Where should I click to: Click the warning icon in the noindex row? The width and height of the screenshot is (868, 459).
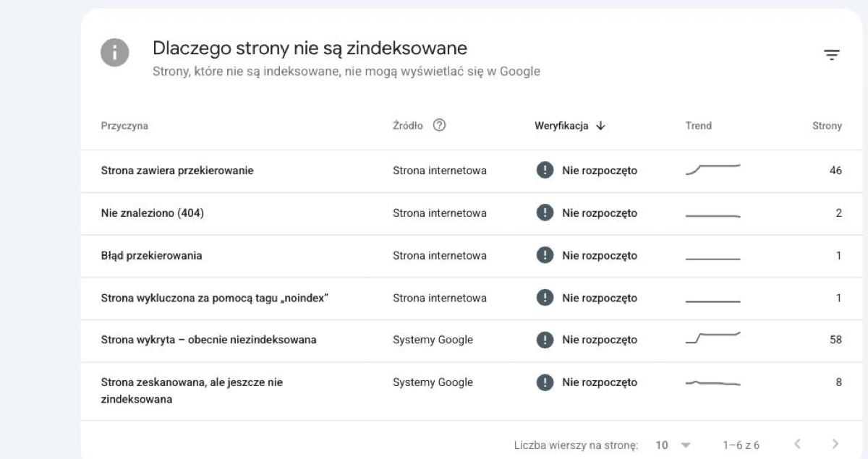pyautogui.click(x=544, y=298)
